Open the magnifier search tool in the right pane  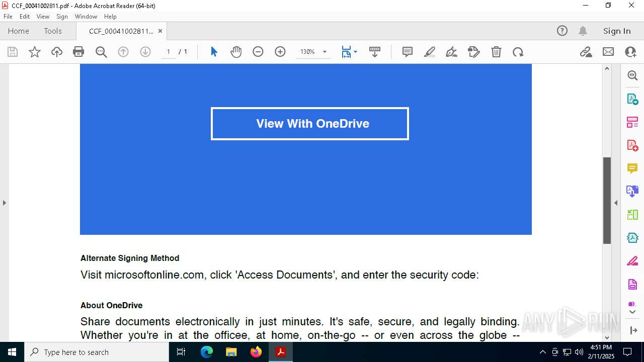coord(632,75)
